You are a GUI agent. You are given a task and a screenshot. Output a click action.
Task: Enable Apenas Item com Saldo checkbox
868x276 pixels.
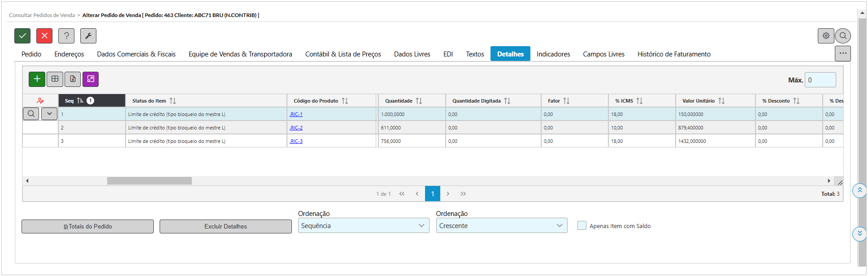(582, 226)
